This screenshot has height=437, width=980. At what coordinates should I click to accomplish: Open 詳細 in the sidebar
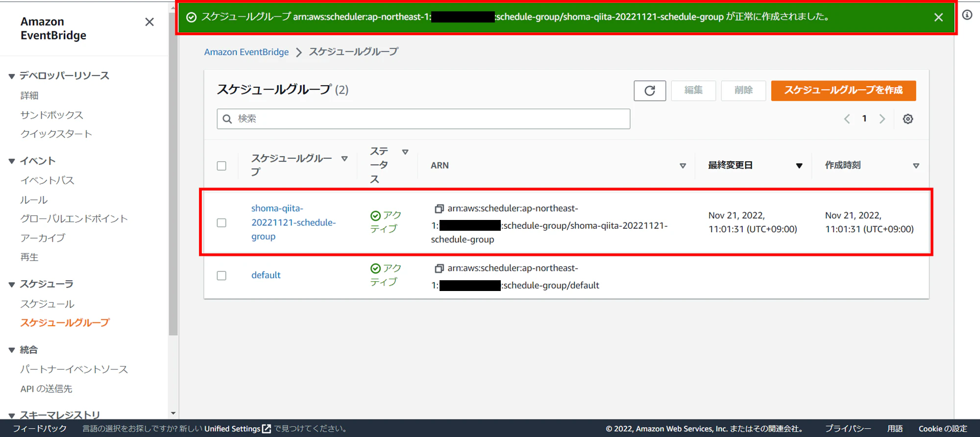29,96
